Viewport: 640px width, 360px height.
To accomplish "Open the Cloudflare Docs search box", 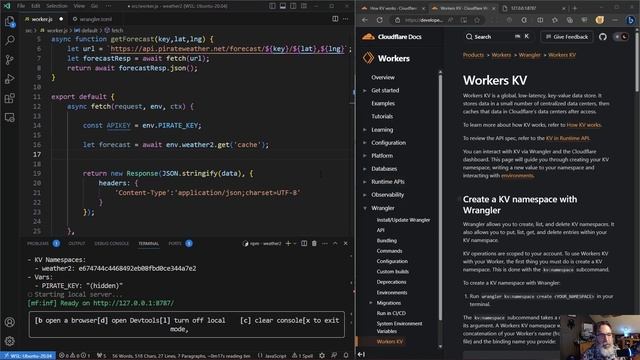I will pos(497,37).
